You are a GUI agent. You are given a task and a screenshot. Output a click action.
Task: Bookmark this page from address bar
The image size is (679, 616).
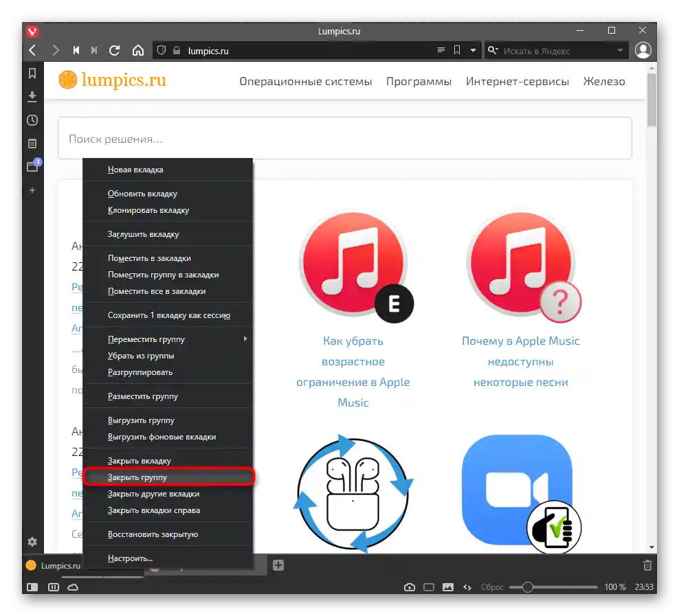pos(457,50)
